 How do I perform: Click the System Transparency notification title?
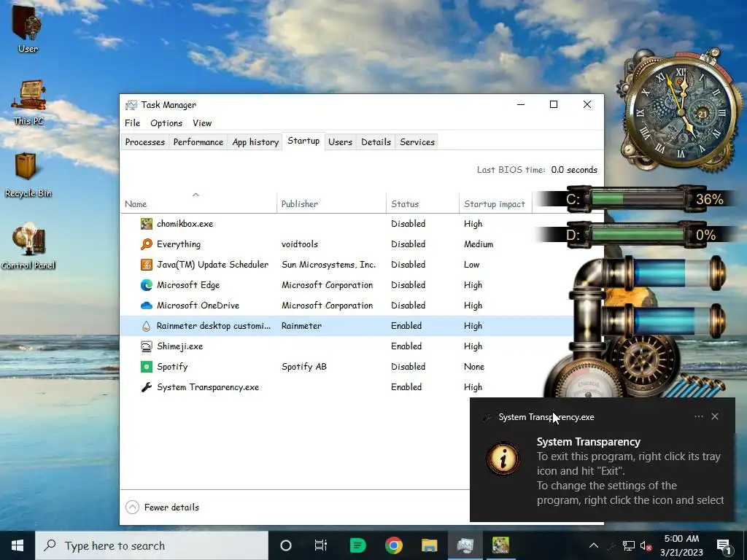pyautogui.click(x=589, y=442)
